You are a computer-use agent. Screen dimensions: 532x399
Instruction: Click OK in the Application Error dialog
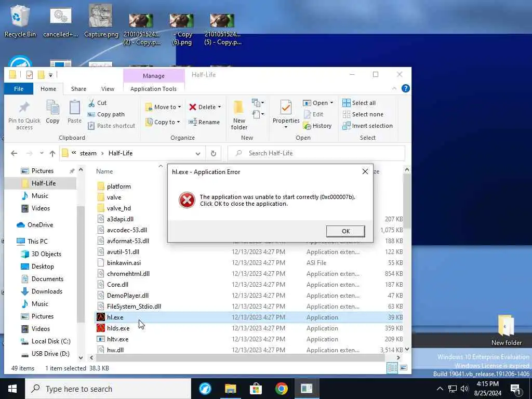(x=345, y=231)
